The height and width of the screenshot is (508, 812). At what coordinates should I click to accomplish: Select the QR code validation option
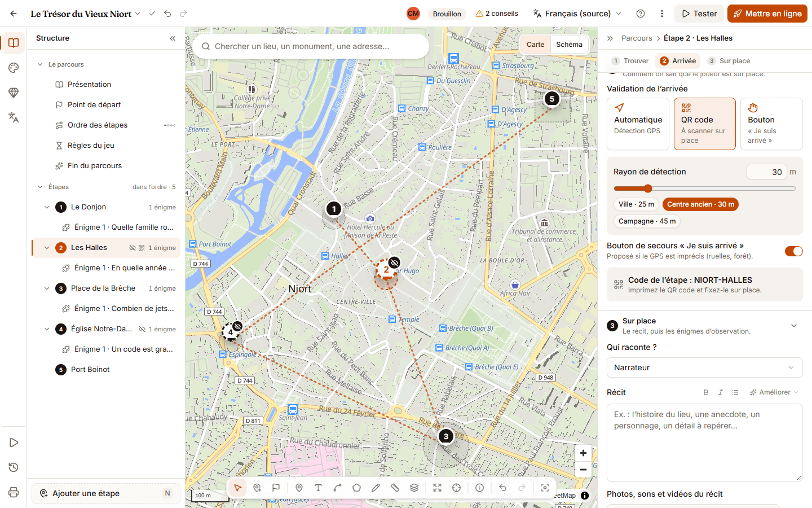pyautogui.click(x=705, y=124)
